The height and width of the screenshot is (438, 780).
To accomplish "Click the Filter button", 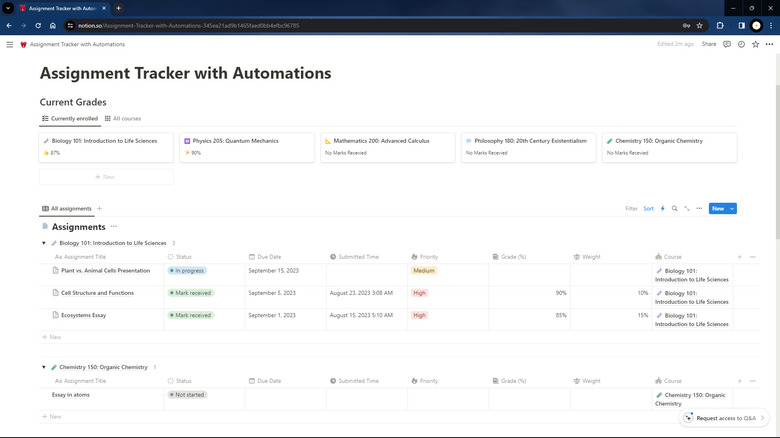I will point(631,209).
